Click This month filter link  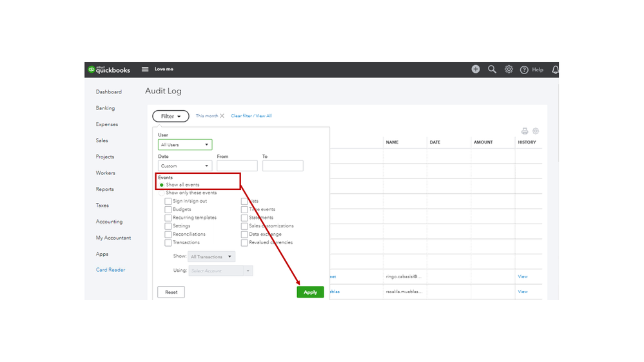point(206,116)
